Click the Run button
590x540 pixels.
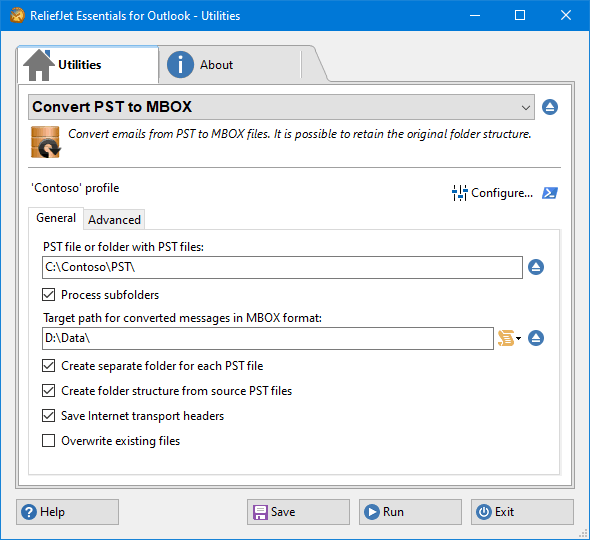click(410, 512)
